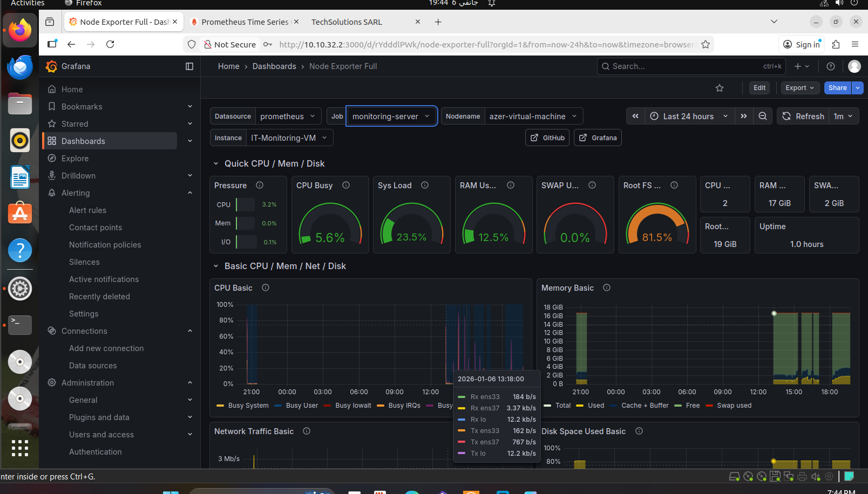Show info icon of Disk Space Used Basic
The height and width of the screenshot is (494, 868).
(639, 431)
